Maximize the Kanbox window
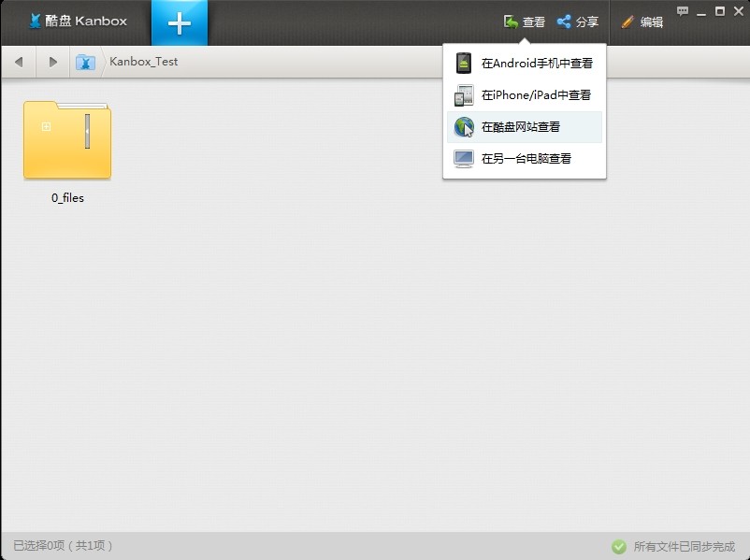The image size is (750, 560). pyautogui.click(x=720, y=11)
